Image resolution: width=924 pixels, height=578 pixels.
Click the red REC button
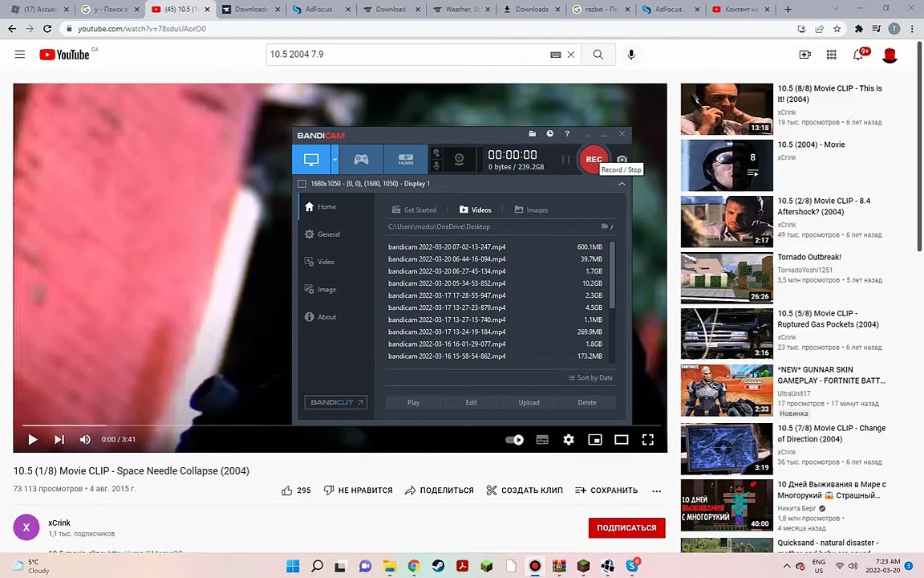[594, 159]
